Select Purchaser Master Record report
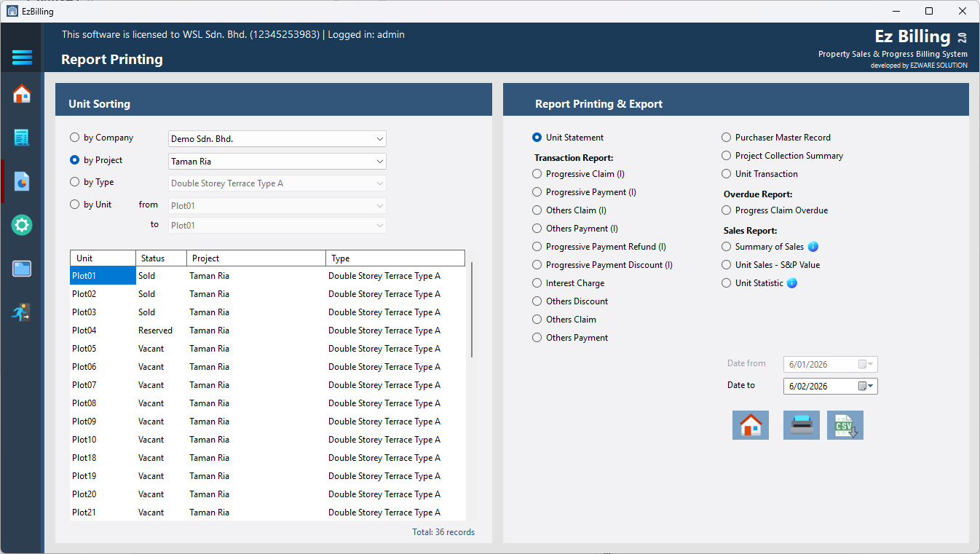Image resolution: width=980 pixels, height=554 pixels. [x=776, y=138]
